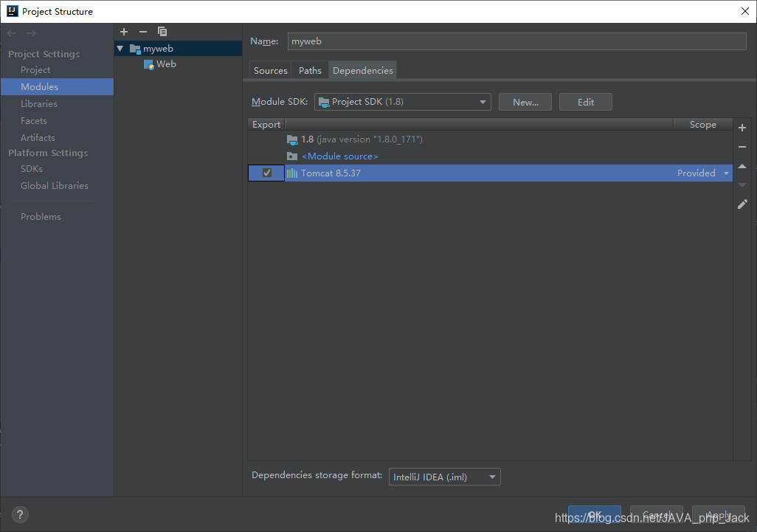The width and height of the screenshot is (757, 532).
Task: Click the Scope column header
Action: pos(703,125)
